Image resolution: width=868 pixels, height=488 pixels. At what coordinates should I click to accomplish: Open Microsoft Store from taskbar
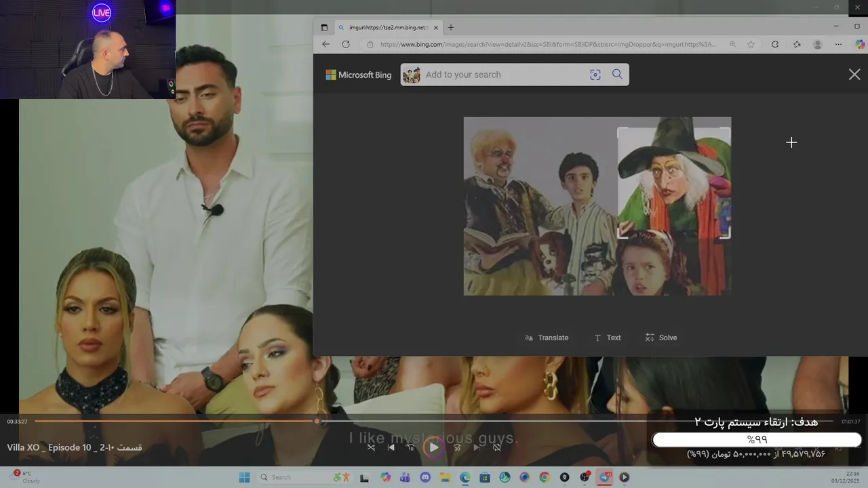(x=485, y=477)
